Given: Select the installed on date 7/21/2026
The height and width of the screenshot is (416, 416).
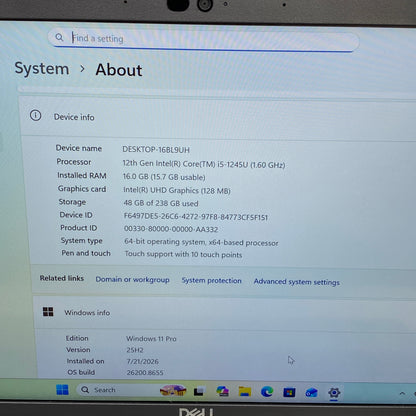Looking at the screenshot, I should click(x=143, y=361).
